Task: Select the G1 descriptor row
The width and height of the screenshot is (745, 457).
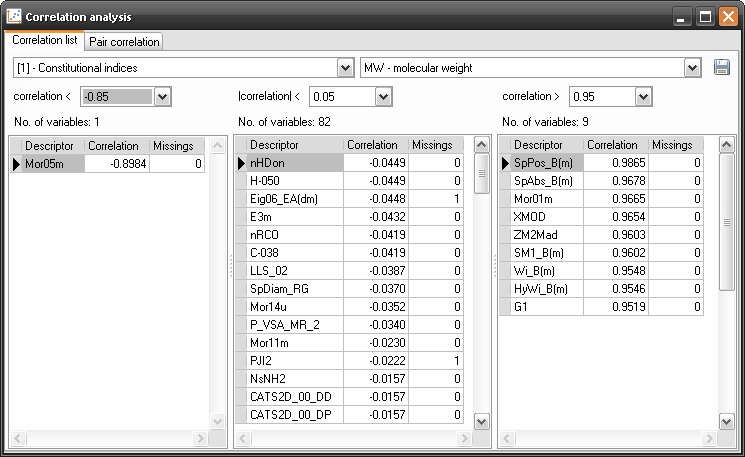Action: (602, 307)
